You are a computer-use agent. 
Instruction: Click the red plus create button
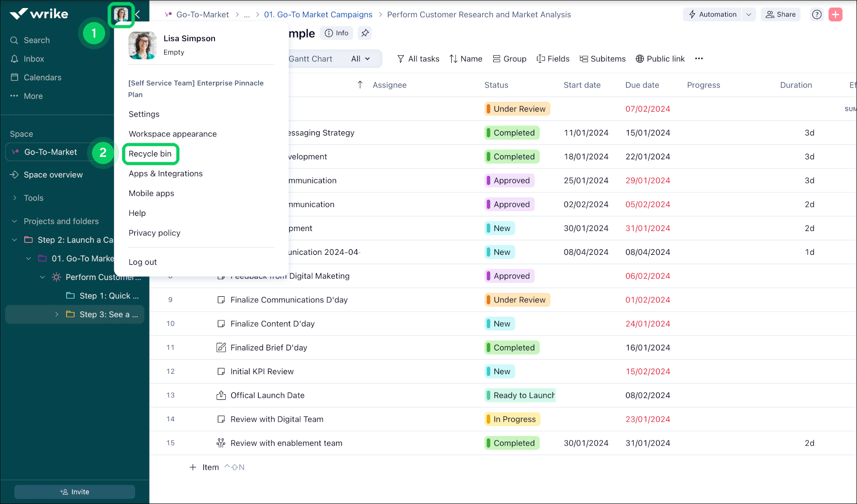[835, 14]
